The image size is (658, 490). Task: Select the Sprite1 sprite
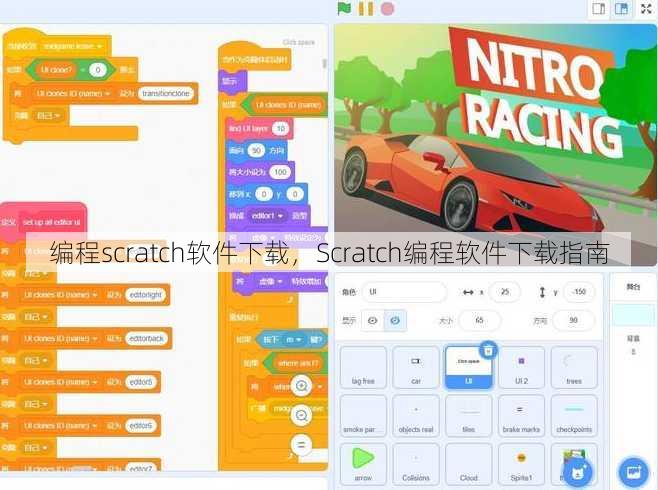(x=521, y=464)
